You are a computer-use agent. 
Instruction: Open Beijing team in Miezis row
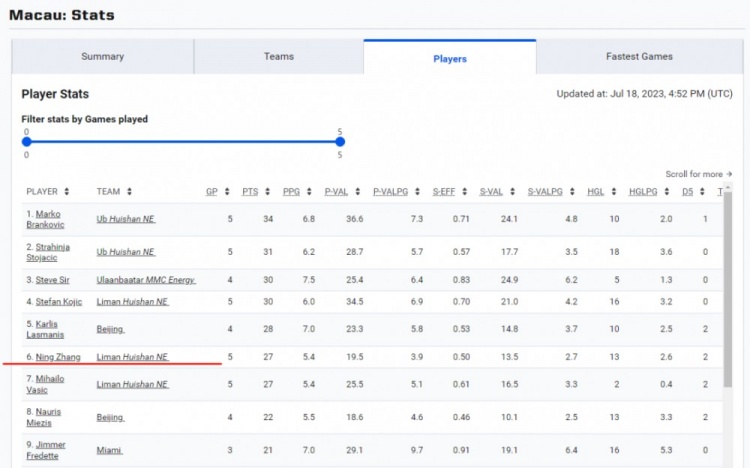[110, 417]
